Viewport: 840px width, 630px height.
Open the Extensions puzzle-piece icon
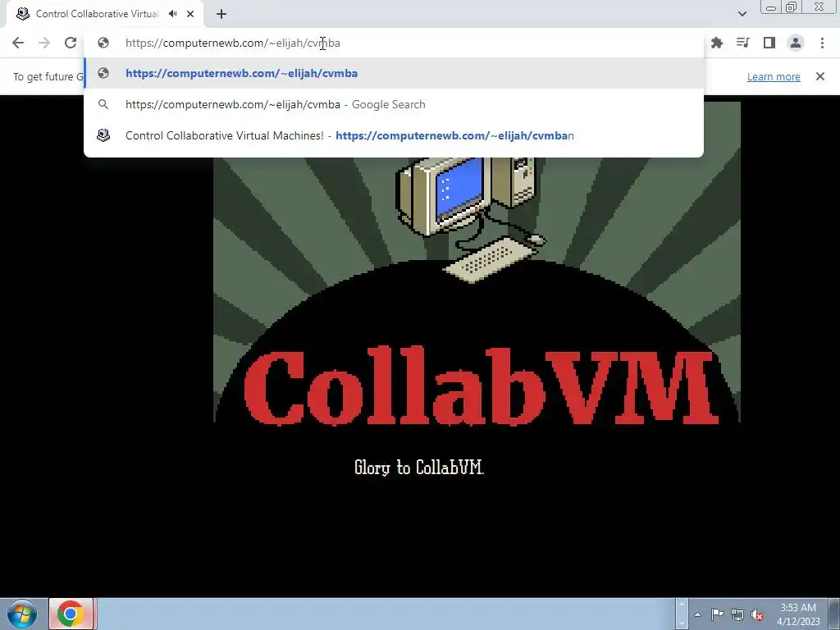click(x=717, y=43)
